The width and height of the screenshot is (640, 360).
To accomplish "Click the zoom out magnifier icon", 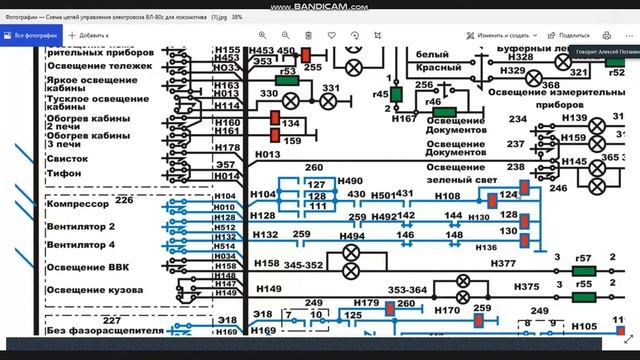I will (285, 36).
